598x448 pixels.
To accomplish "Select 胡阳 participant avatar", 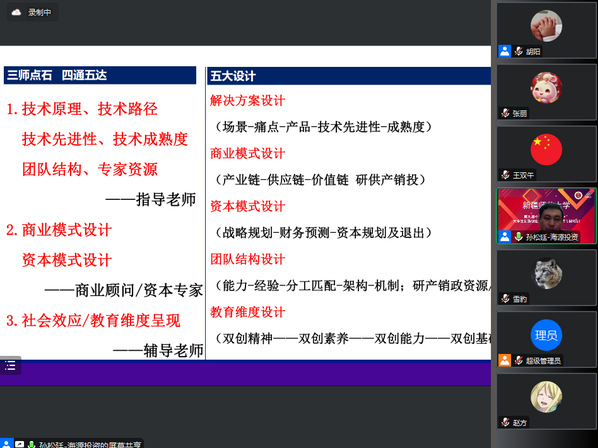I will point(546,26).
